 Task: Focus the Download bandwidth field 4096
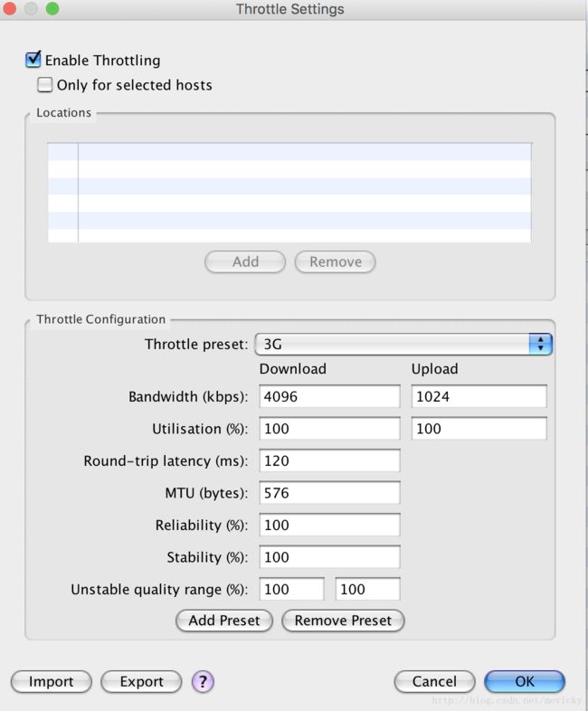pos(329,396)
